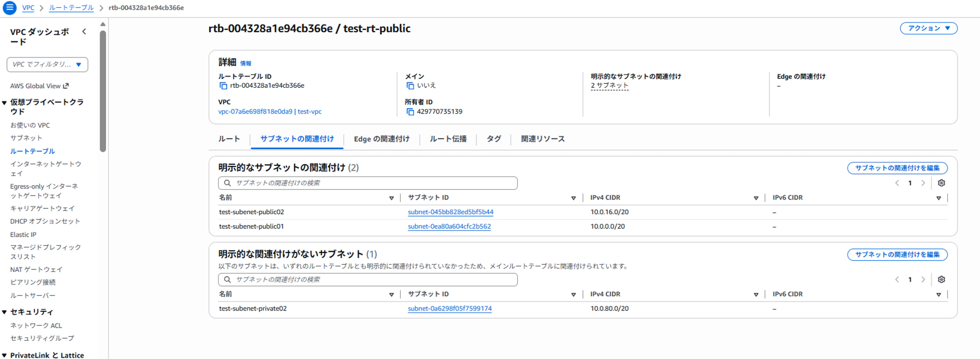This screenshot has width=980, height=359.
Task: Copy the route table ID rtb-004328a1e94cb366e
Action: pos(223,86)
